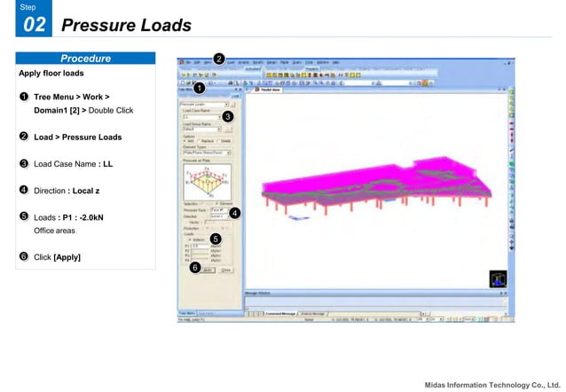Open the Pressure Face dropdown

click(219, 210)
